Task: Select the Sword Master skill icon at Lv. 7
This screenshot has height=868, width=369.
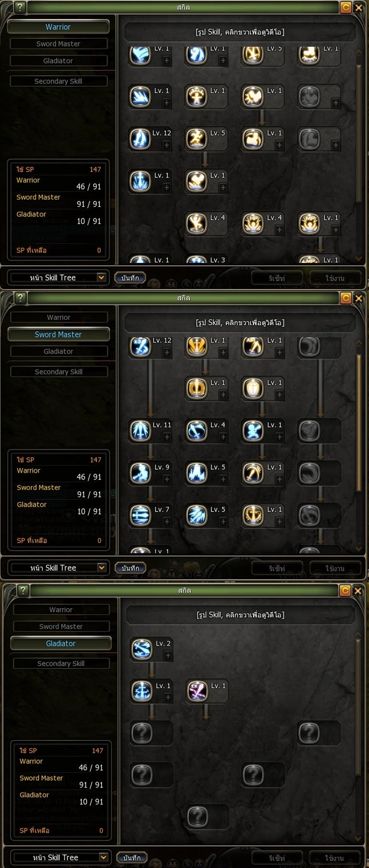Action: [x=140, y=515]
